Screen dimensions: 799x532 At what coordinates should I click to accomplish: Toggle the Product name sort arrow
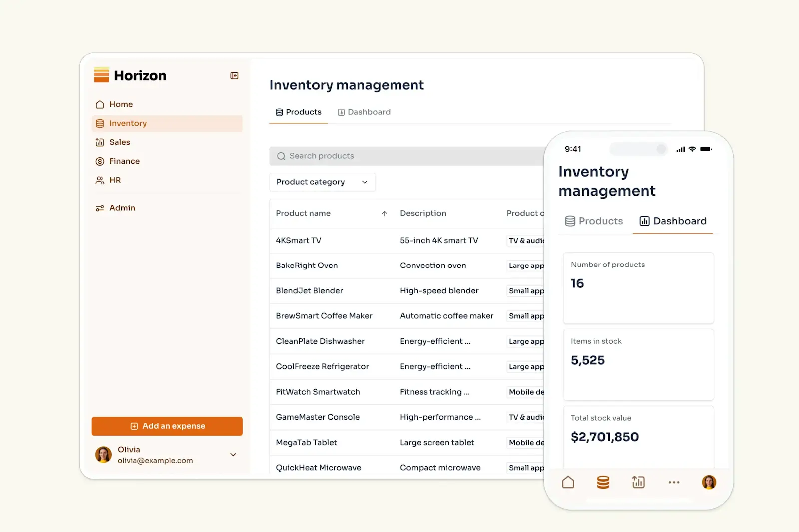click(385, 213)
